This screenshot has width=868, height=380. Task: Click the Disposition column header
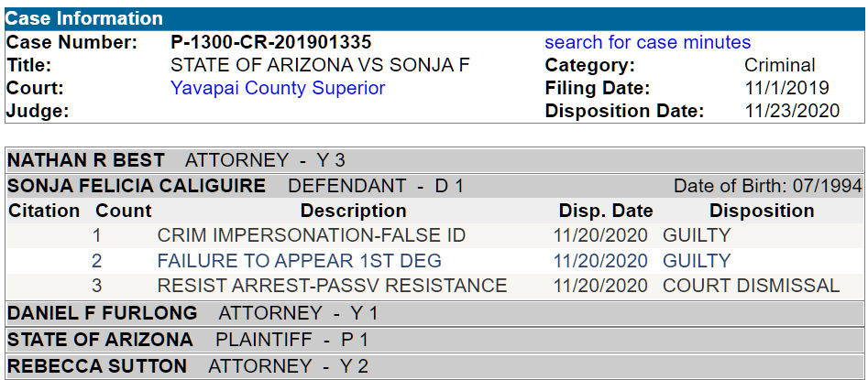pyautogui.click(x=762, y=211)
